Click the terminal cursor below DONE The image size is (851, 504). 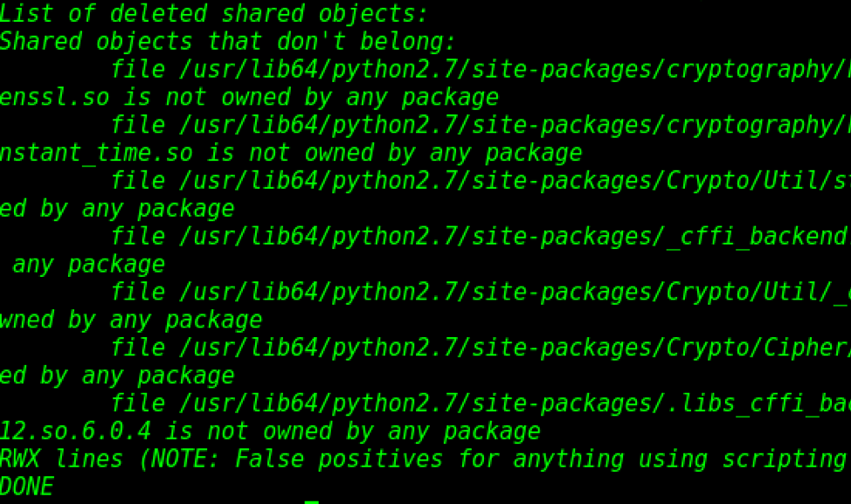[x=312, y=502]
